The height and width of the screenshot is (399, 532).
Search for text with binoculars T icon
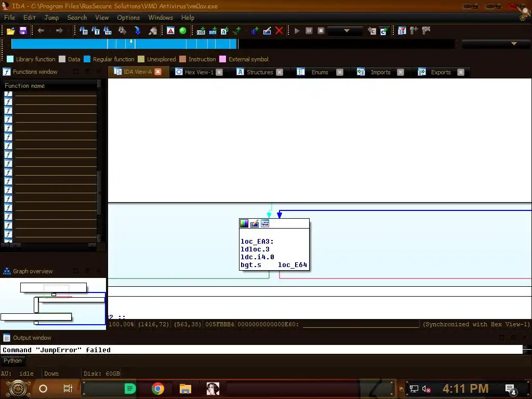(96, 31)
